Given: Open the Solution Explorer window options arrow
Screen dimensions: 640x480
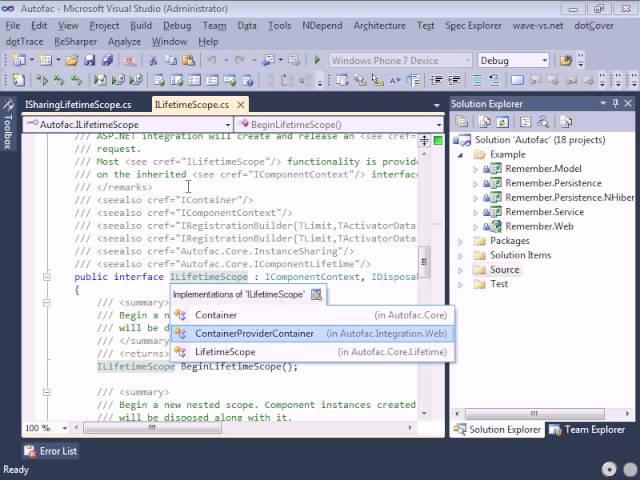Looking at the screenshot, I should click(x=602, y=103).
